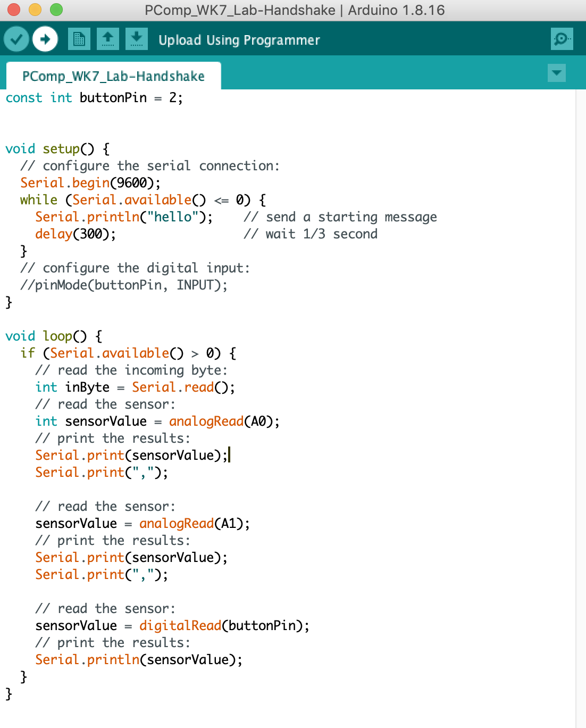This screenshot has height=728, width=586.
Task: Click on the Serial.begin(9600) line
Action: [90, 183]
